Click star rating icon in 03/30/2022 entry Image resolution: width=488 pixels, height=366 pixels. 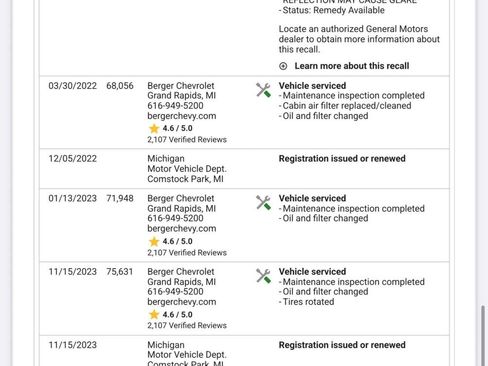[154, 128]
